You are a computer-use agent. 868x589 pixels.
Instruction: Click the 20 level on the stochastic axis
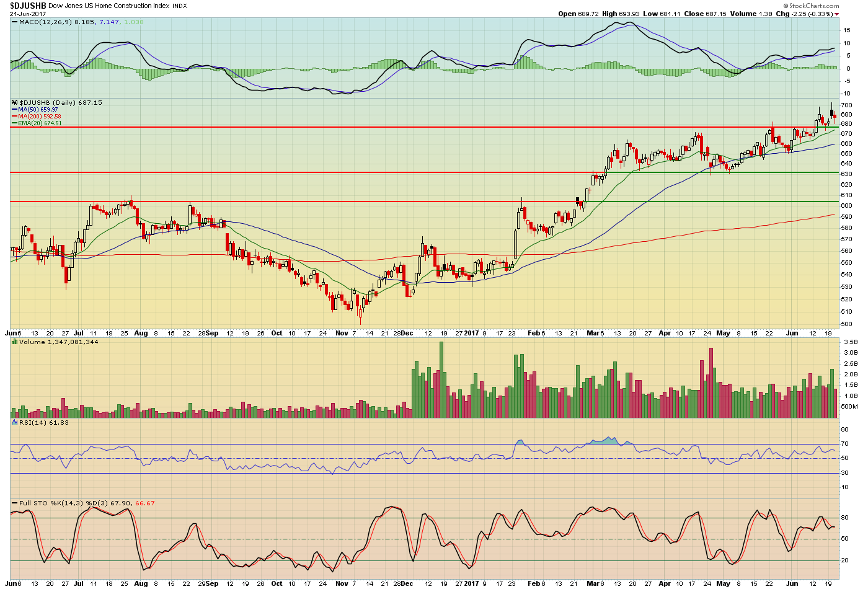(x=844, y=560)
